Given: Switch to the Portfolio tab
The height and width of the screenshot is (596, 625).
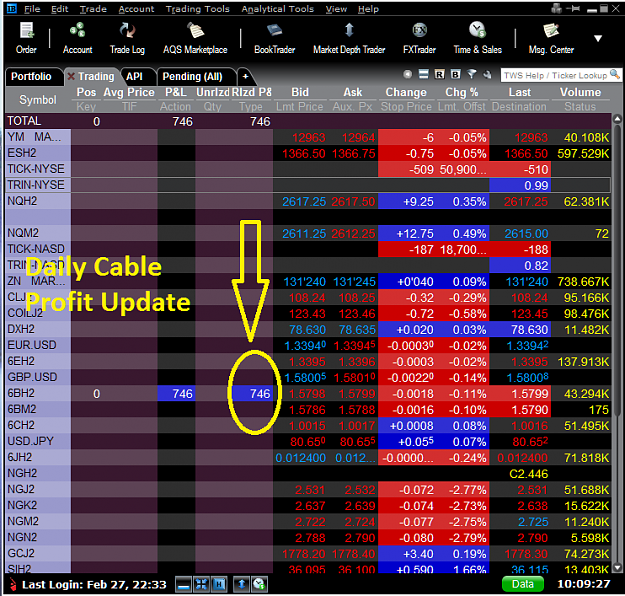Looking at the screenshot, I should pos(31,76).
